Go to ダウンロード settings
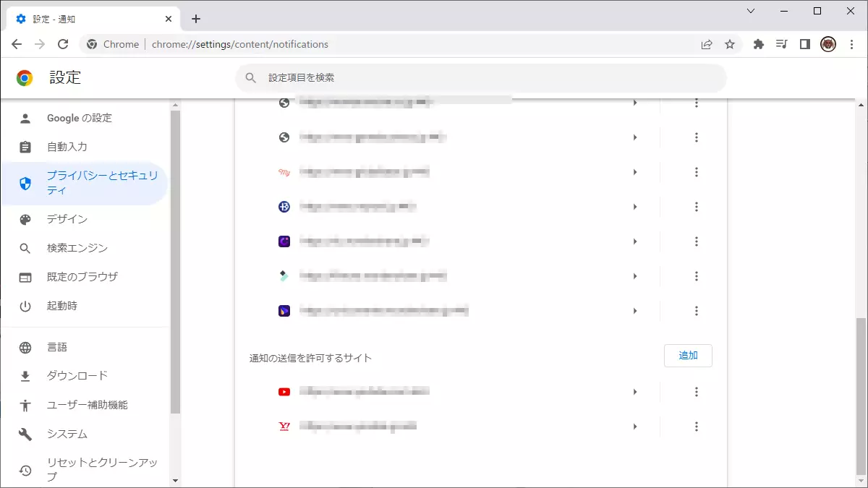Viewport: 868px width, 488px height. (x=77, y=376)
